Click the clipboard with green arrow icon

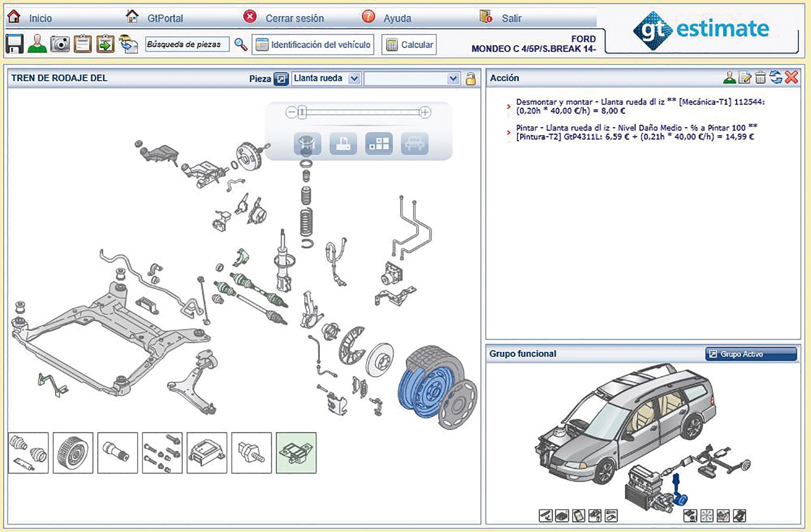coord(105,44)
